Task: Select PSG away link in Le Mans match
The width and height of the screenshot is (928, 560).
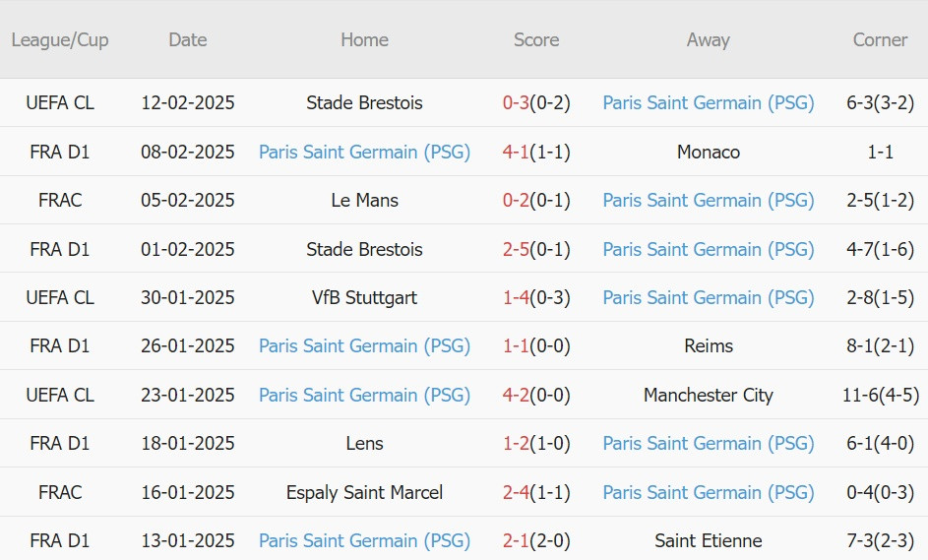Action: (708, 201)
